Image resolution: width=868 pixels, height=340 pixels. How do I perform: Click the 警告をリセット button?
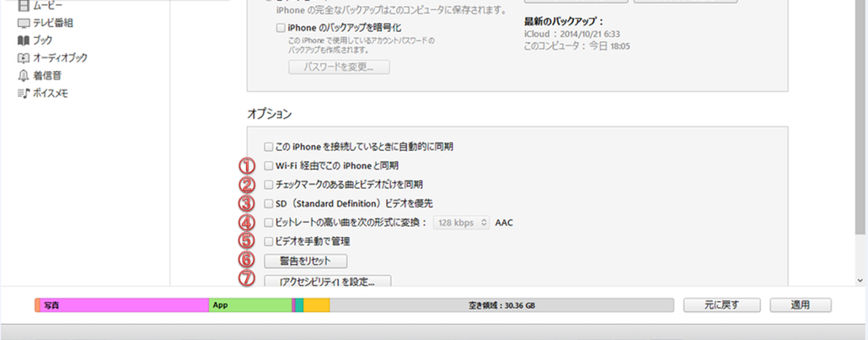[x=306, y=262]
